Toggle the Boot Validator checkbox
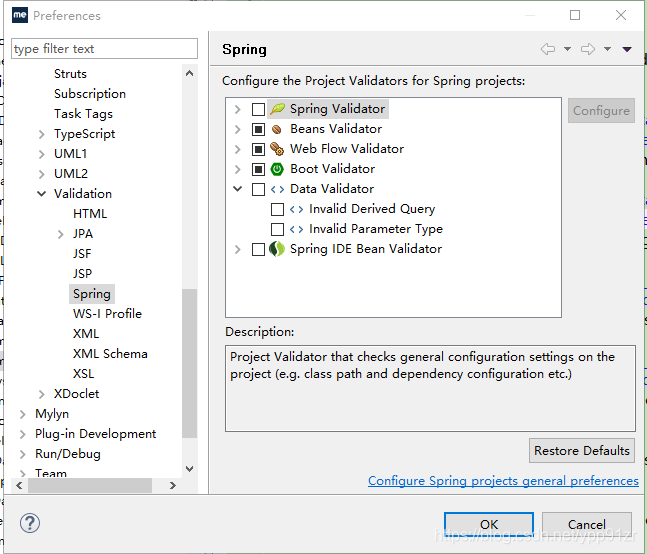 pos(258,169)
